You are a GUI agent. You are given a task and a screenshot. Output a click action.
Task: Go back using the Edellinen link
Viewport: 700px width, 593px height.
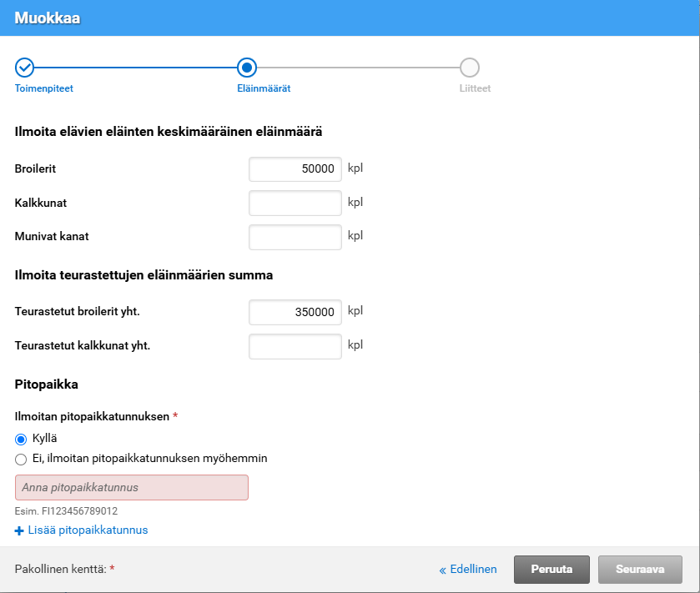tap(468, 570)
